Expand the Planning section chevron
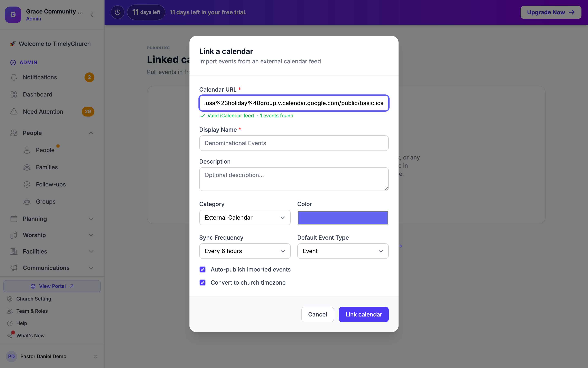Screen dimensions: 588x368 tap(91, 219)
